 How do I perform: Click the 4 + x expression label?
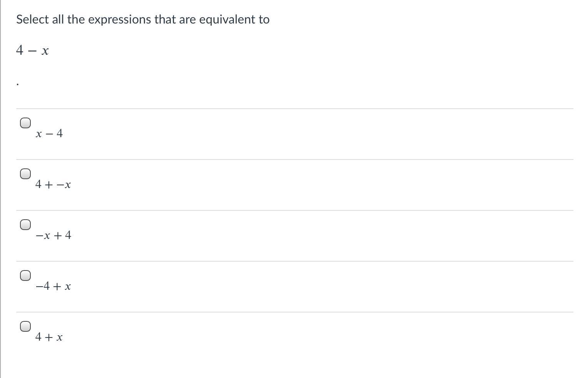(49, 337)
